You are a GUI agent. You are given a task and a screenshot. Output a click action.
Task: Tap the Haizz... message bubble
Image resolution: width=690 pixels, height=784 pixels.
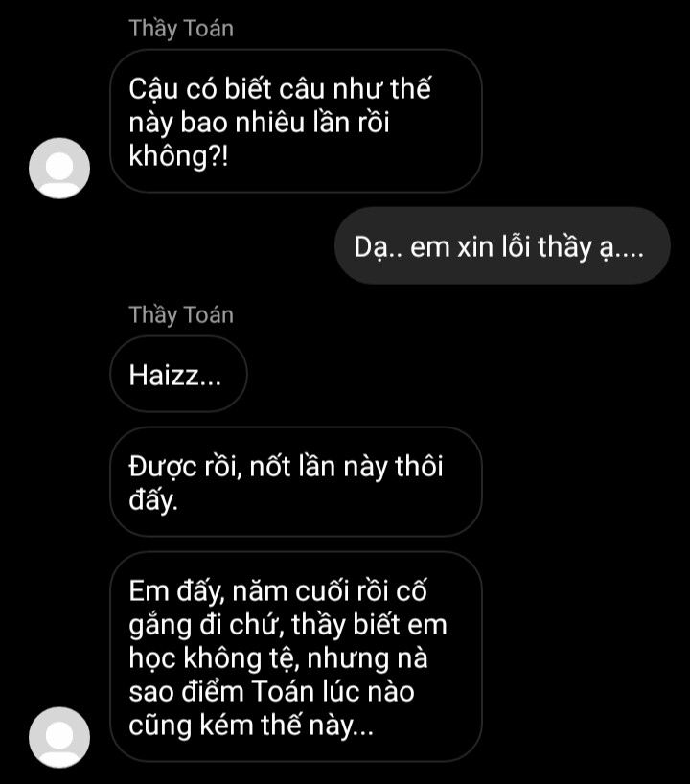click(x=178, y=374)
